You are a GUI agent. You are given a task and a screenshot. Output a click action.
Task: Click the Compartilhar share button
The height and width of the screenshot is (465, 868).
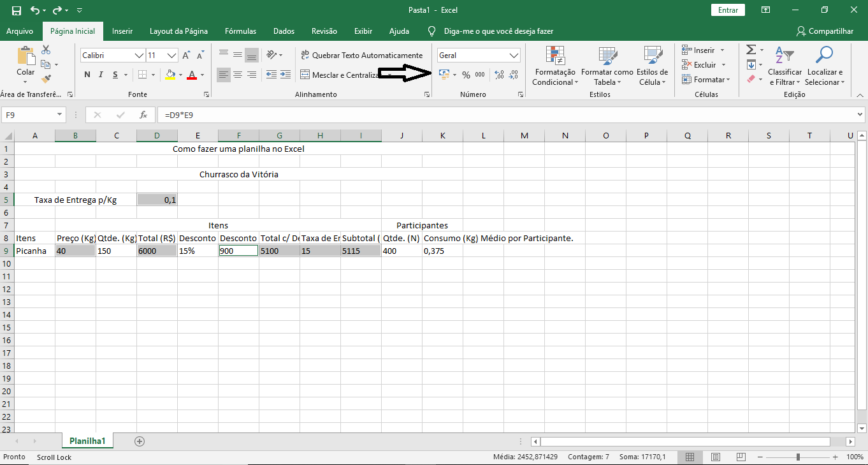pos(825,31)
